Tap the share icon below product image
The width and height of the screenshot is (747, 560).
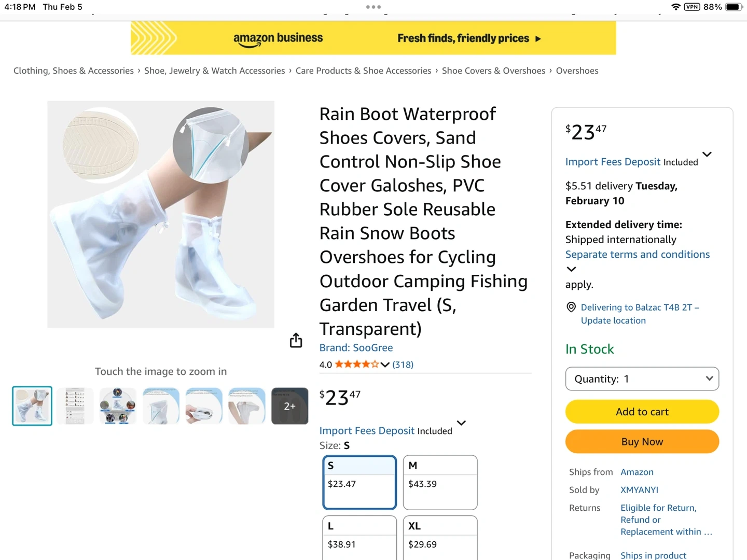point(296,340)
